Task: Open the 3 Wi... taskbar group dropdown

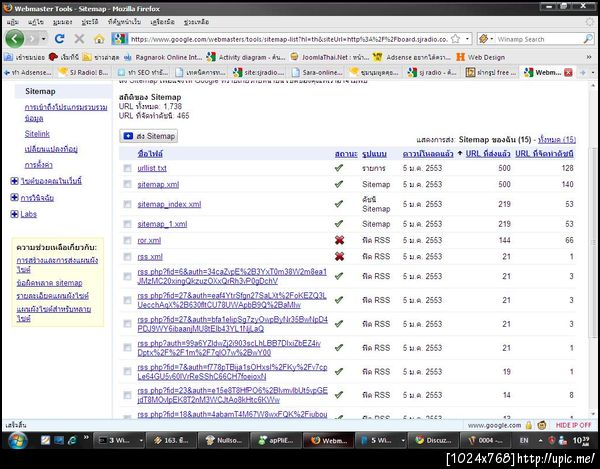Action: click(140, 441)
